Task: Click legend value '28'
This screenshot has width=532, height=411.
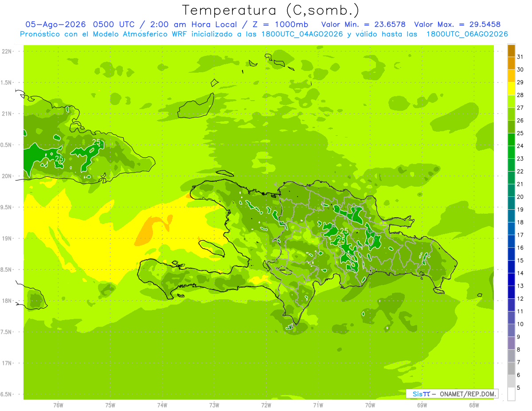Action: [520, 95]
